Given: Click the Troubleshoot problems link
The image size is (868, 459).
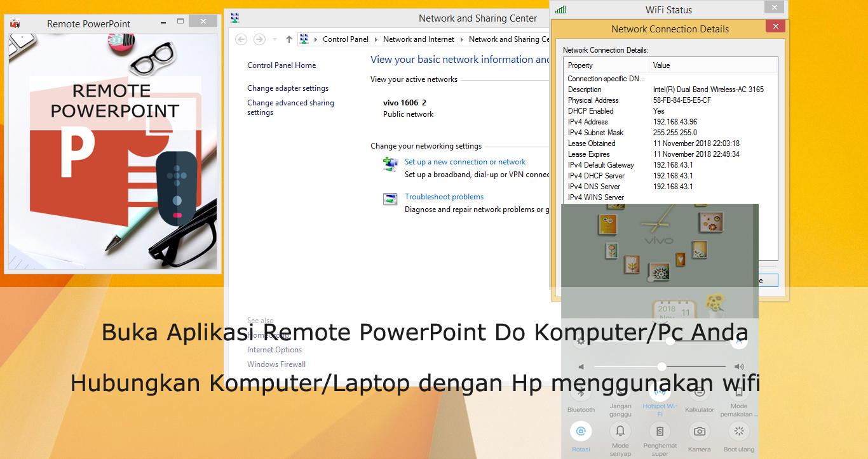Looking at the screenshot, I should (x=444, y=197).
